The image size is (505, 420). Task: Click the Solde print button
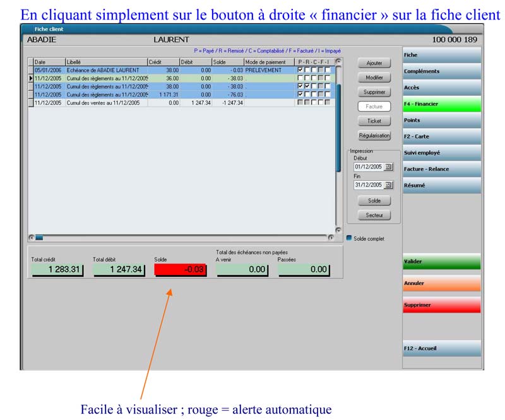click(x=374, y=201)
